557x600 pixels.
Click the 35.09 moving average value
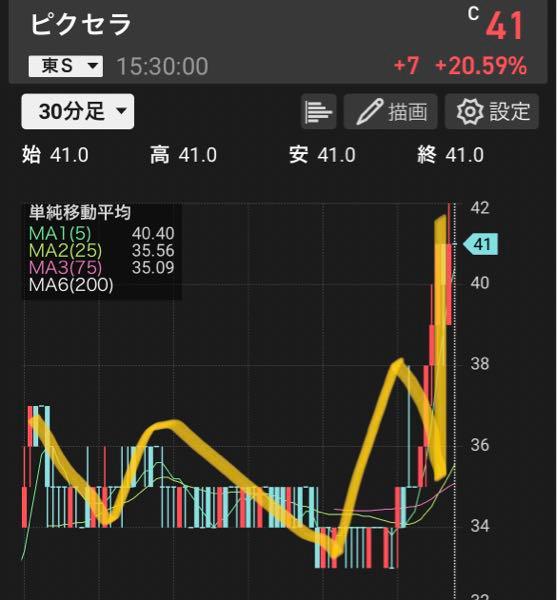coord(153,267)
